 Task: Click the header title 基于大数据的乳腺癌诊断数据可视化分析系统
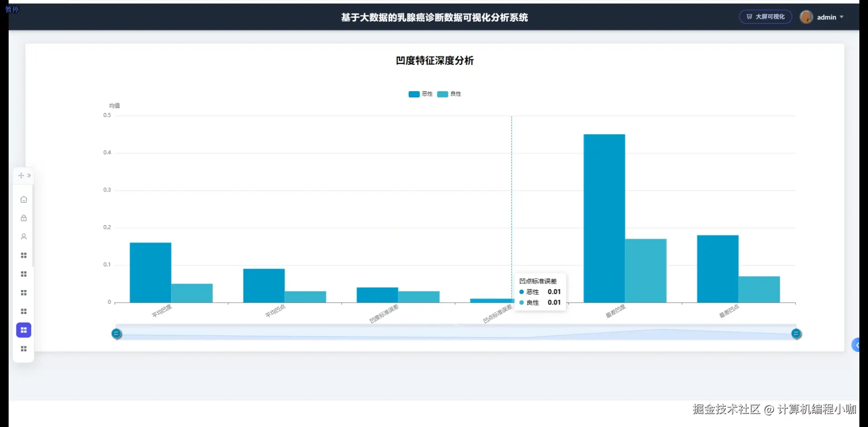[434, 17]
